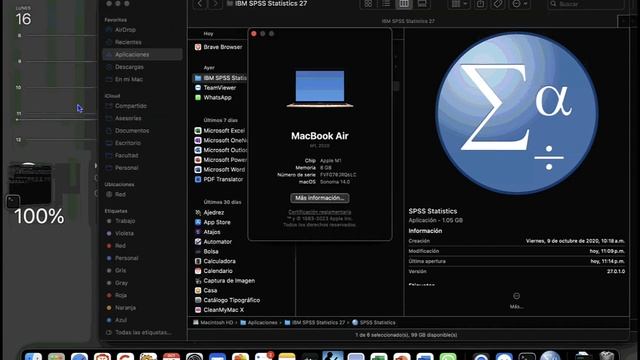Select En mi Mac in sidebar
640x360 pixels.
pyautogui.click(x=129, y=79)
